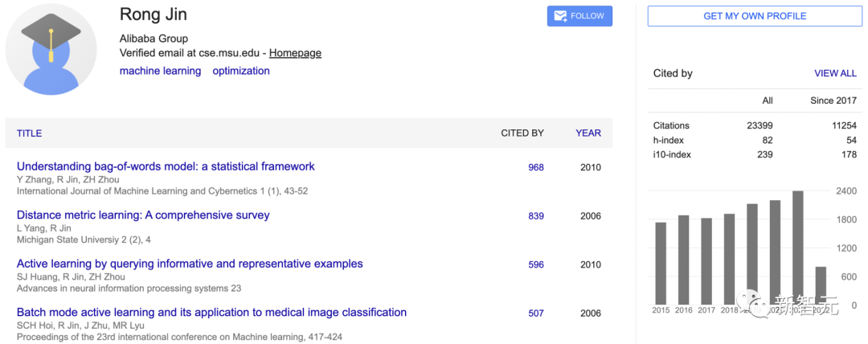This screenshot has width=868, height=344.
Task: Click GET MY OWN PROFILE button
Action: [x=755, y=16]
